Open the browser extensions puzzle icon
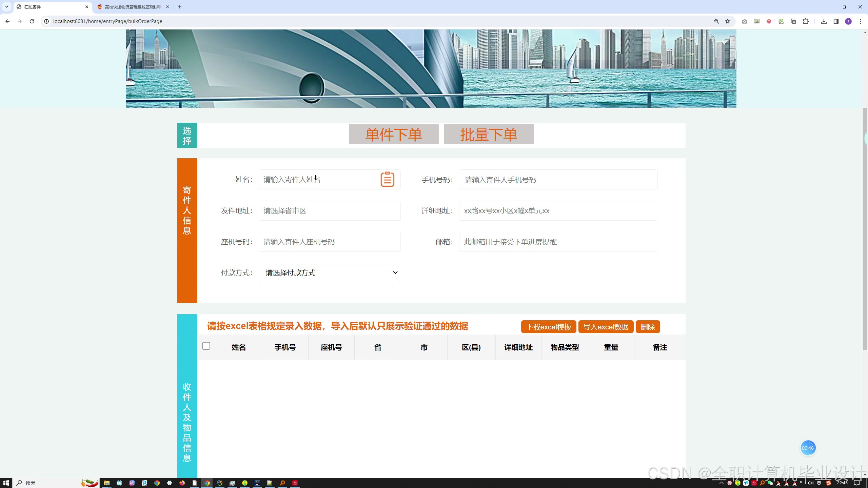 click(x=806, y=21)
